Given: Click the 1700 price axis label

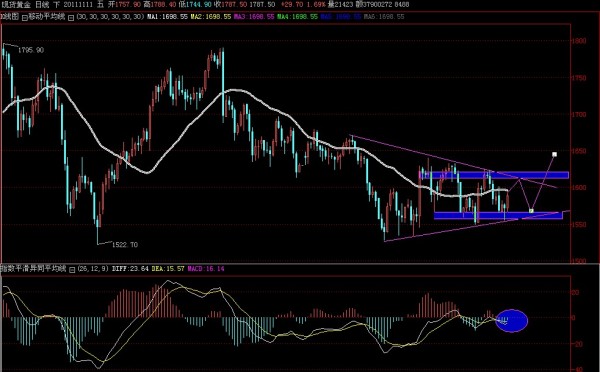Looking at the screenshot, I should (579, 114).
